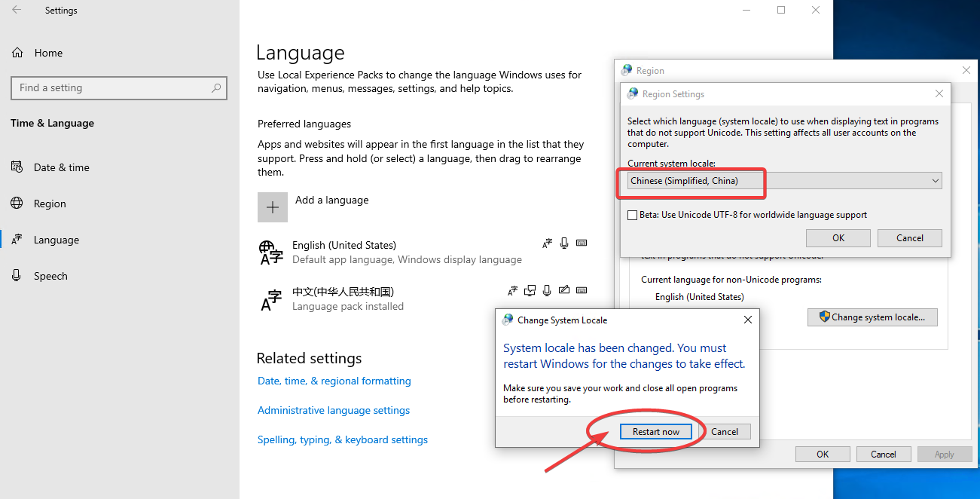Click the search magnifier in Find a setting
Screen dimensions: 980x499
216,88
